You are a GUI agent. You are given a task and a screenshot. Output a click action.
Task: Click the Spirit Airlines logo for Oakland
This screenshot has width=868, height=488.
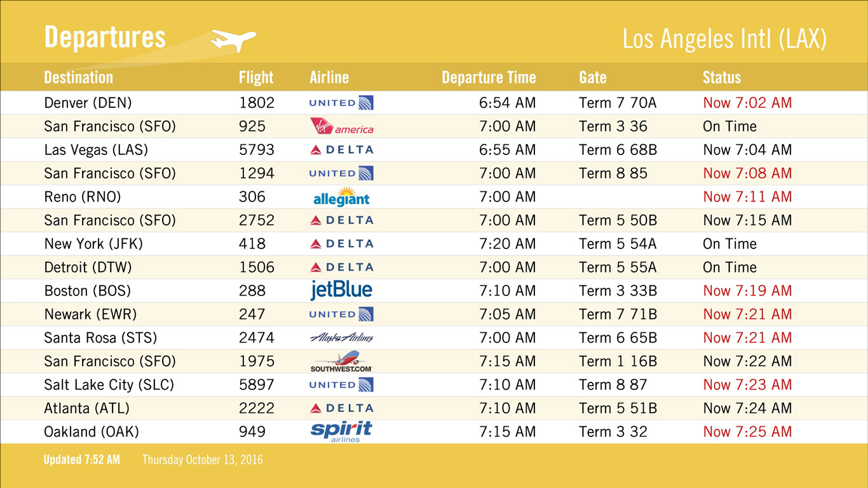click(341, 431)
